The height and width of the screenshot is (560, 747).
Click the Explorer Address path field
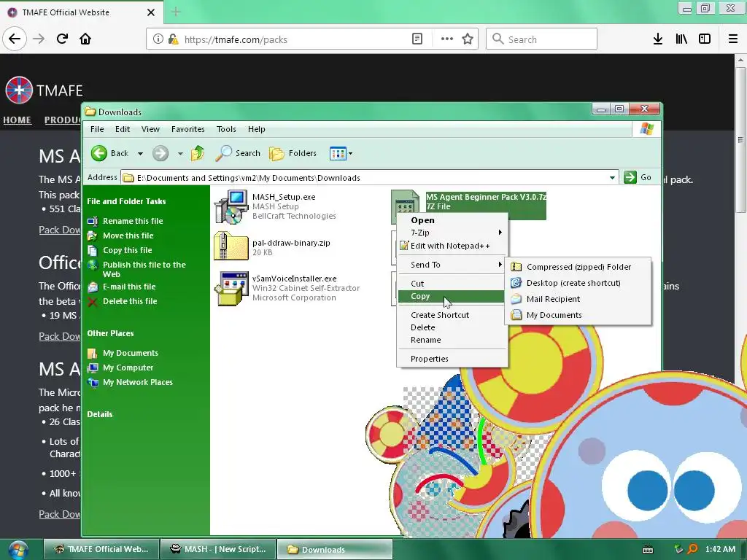pos(369,178)
